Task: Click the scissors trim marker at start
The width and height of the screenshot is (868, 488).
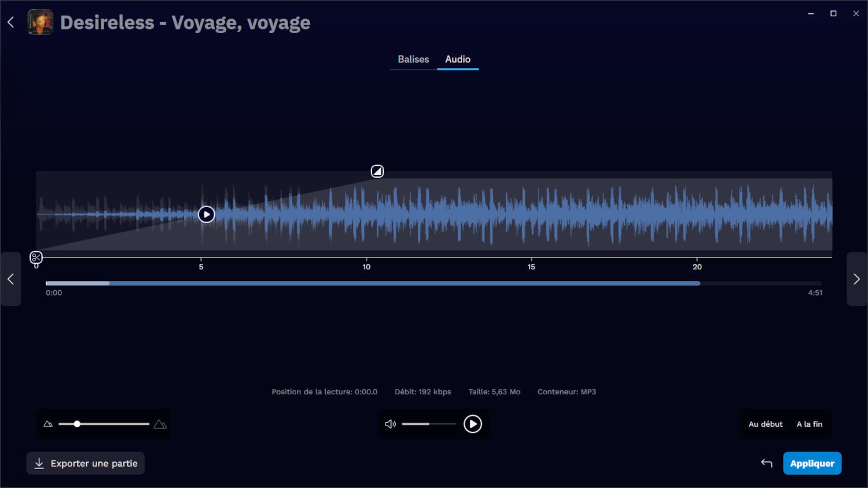Action: pos(36,257)
